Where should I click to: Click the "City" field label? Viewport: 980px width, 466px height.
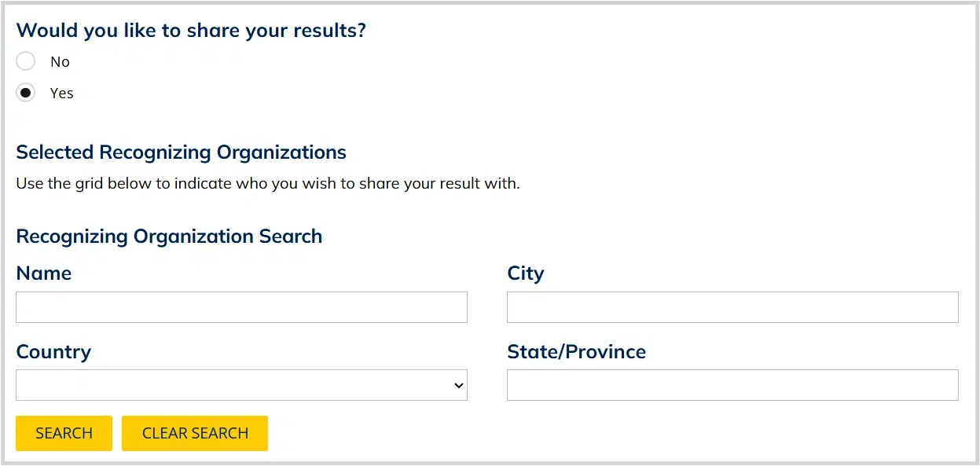pos(525,273)
